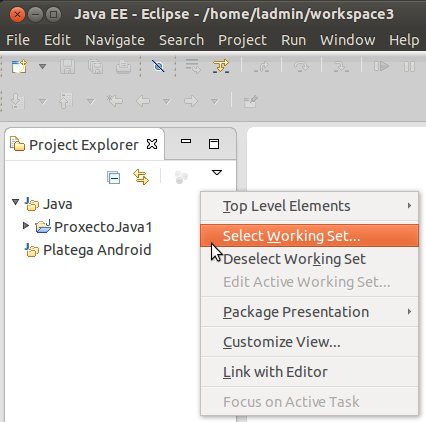
Task: Click the New wizard toolbar icon
Action: 19,66
